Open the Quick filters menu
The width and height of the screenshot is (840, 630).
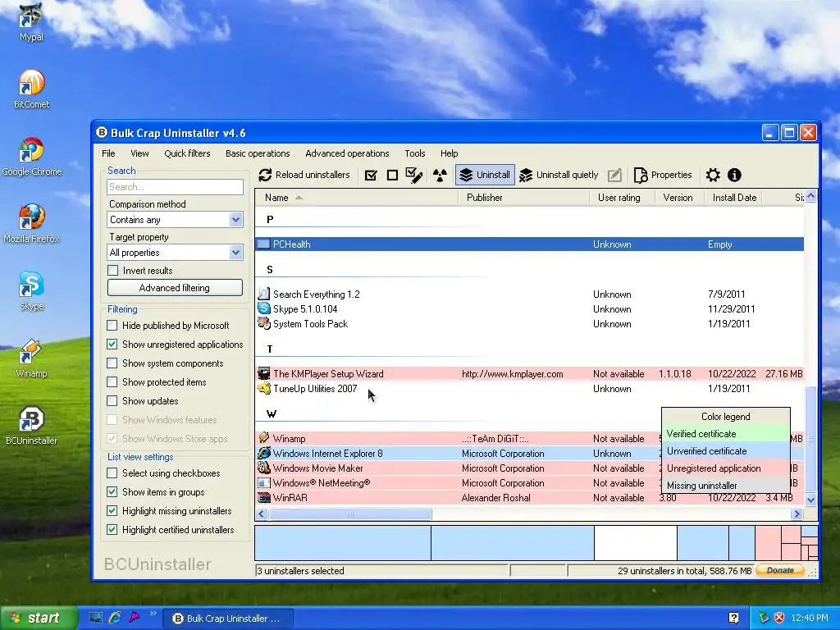coord(187,153)
